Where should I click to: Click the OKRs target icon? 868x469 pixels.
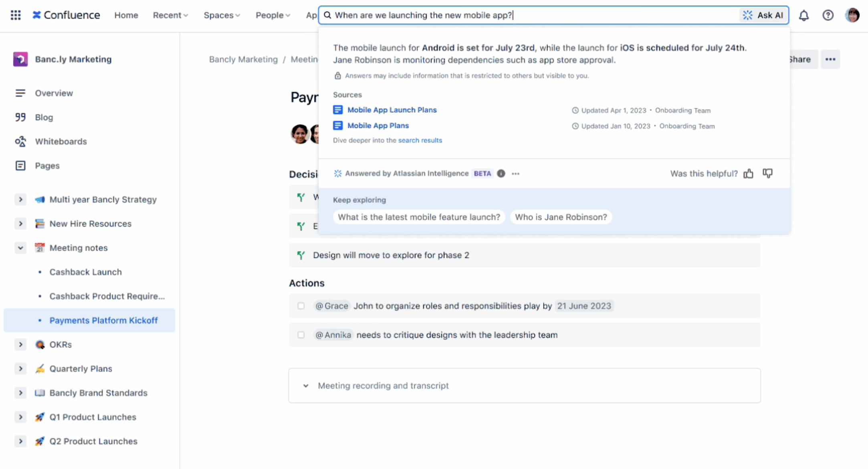(40, 345)
